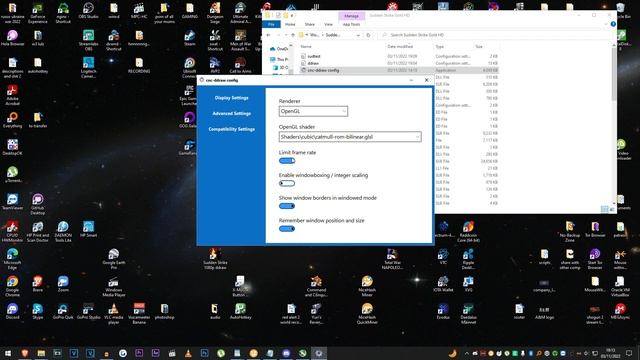Screen dimensions: 640x360
Task: Open Google Earth Pro desktop icon
Action: (113, 259)
